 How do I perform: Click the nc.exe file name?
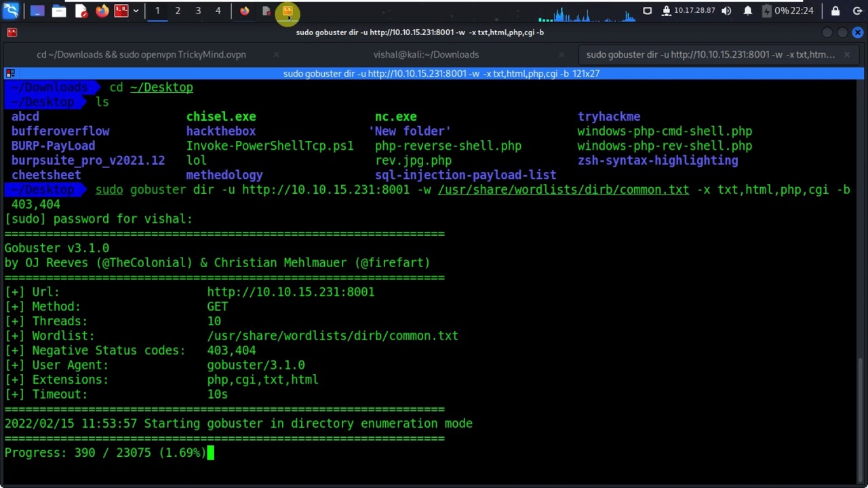click(396, 117)
